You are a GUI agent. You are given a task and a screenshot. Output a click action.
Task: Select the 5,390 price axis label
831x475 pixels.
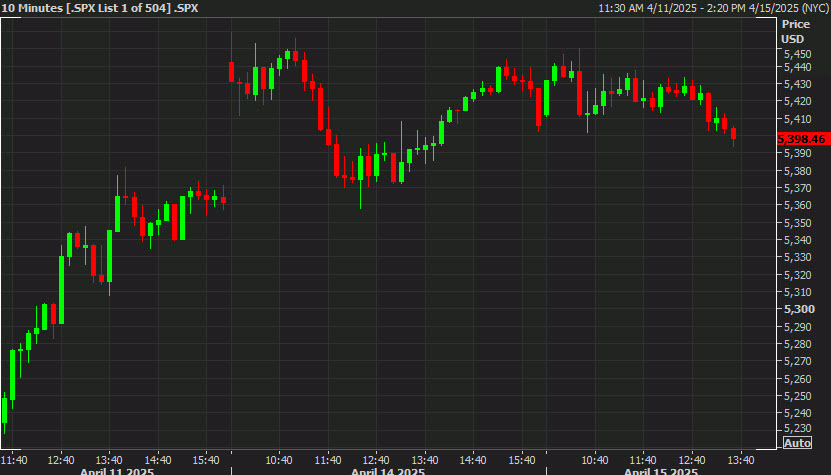point(798,153)
